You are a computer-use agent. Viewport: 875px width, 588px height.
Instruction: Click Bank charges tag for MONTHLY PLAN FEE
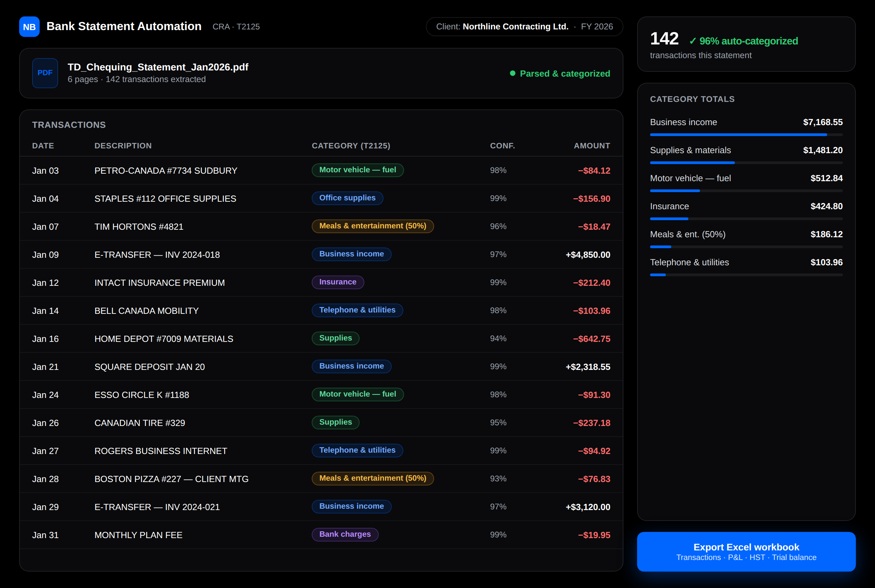[345, 534]
